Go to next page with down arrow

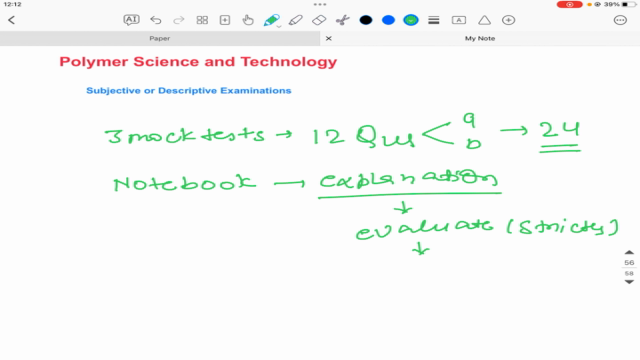click(x=629, y=282)
